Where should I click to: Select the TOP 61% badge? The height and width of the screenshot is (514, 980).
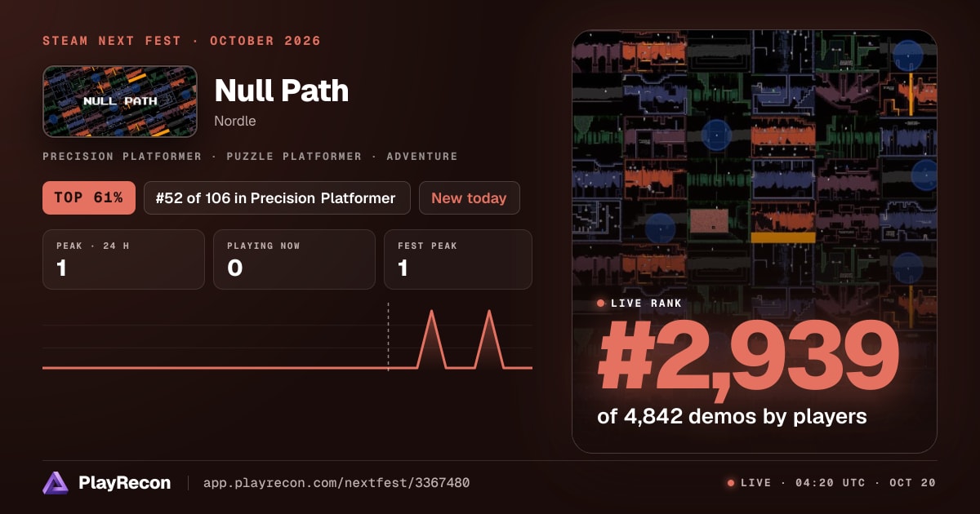pyautogui.click(x=89, y=197)
